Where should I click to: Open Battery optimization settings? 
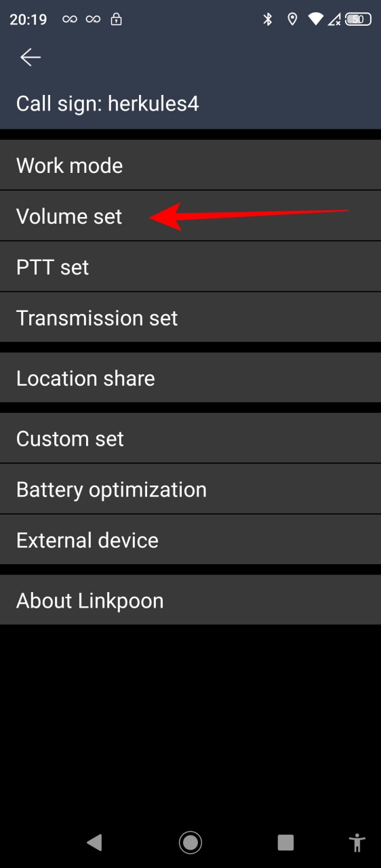click(190, 489)
